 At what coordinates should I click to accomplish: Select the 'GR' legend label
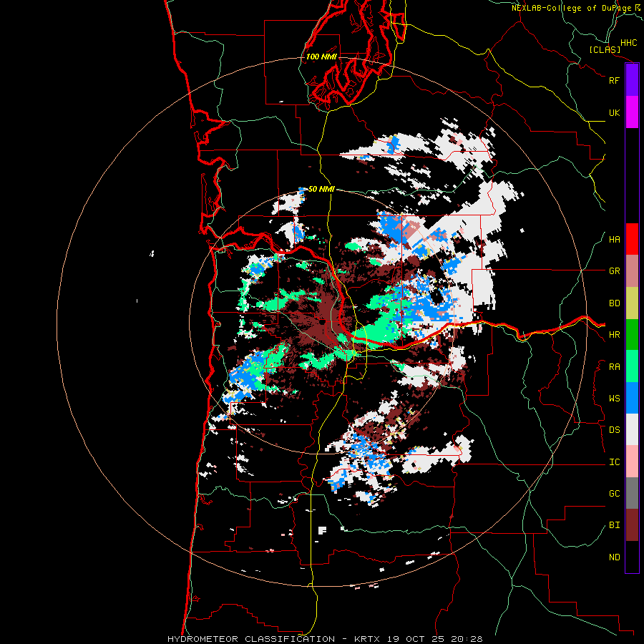coord(614,271)
